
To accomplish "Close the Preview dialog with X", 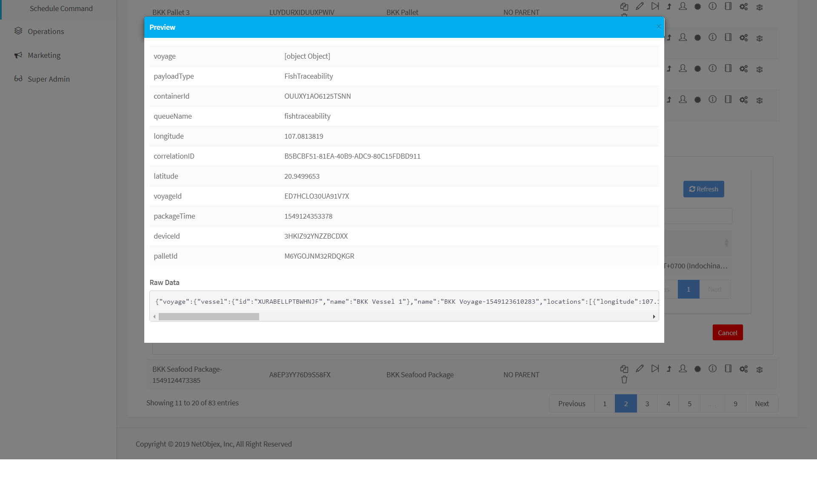I will 658,27.
